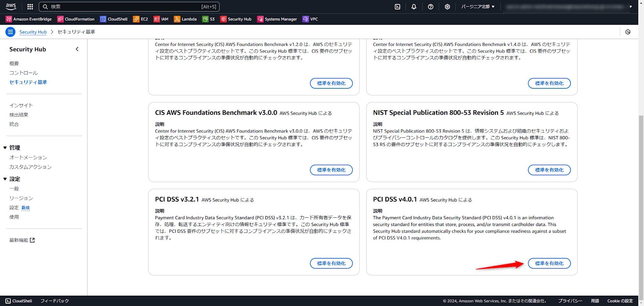644x306 pixels.
Task: Open プライバシー in the footer
Action: [x=570, y=301]
